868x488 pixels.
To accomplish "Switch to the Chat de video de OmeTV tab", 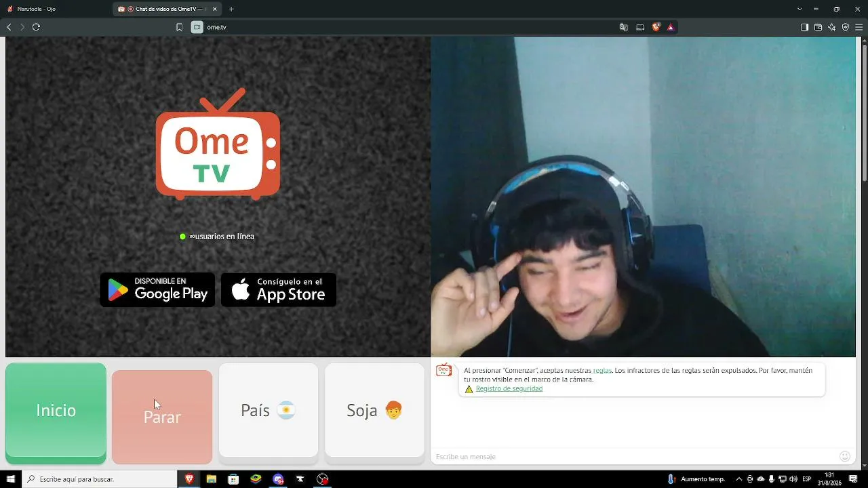I will [167, 9].
